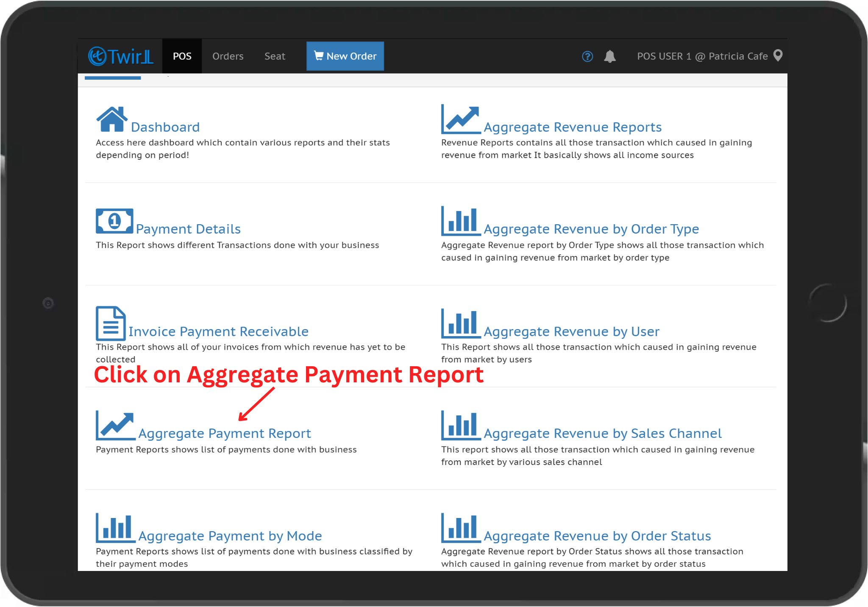The height and width of the screenshot is (607, 868).
Task: Click the Aggregate Revenue by User bar-chart icon
Action: coord(461,323)
